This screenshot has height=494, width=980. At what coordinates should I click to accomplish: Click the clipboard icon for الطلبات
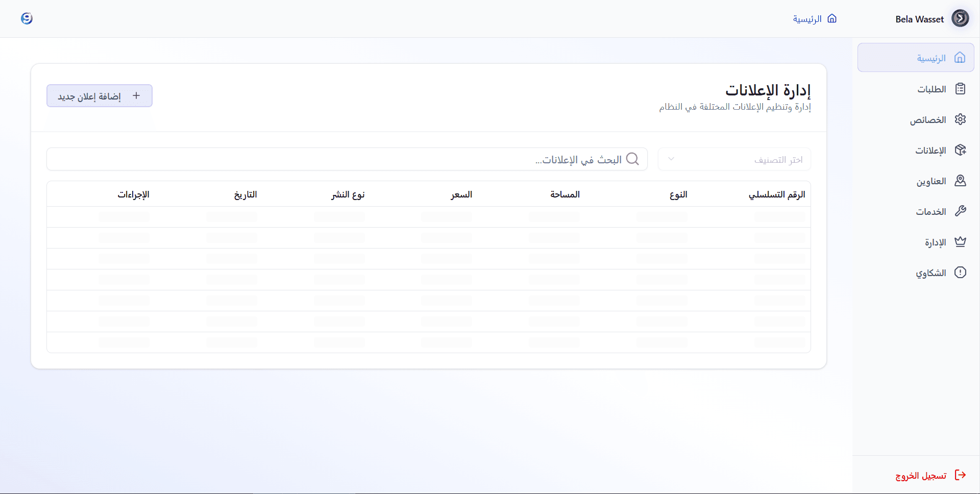(x=960, y=89)
